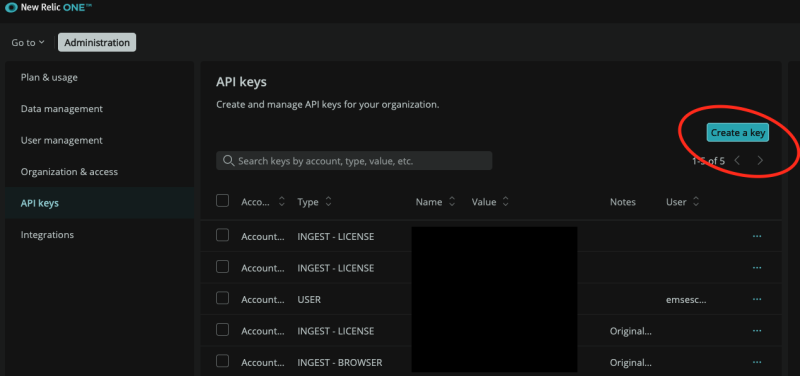Go to previous page of keys

pyautogui.click(x=737, y=161)
